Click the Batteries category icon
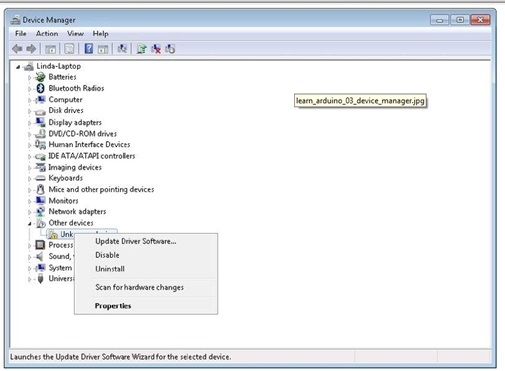 click(40, 77)
